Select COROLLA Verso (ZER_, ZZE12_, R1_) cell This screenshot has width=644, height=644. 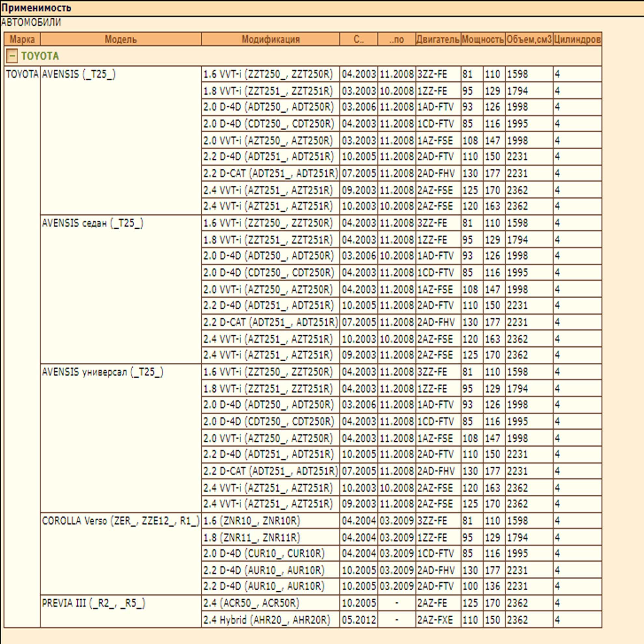121,554
